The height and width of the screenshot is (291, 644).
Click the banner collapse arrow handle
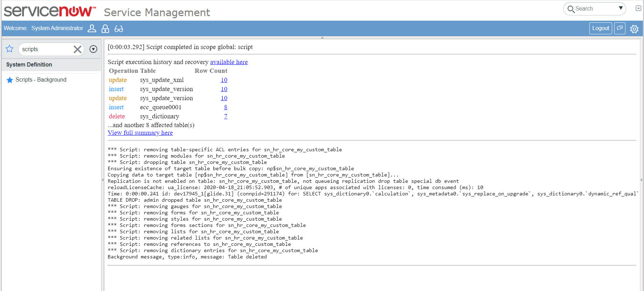pyautogui.click(x=322, y=37)
